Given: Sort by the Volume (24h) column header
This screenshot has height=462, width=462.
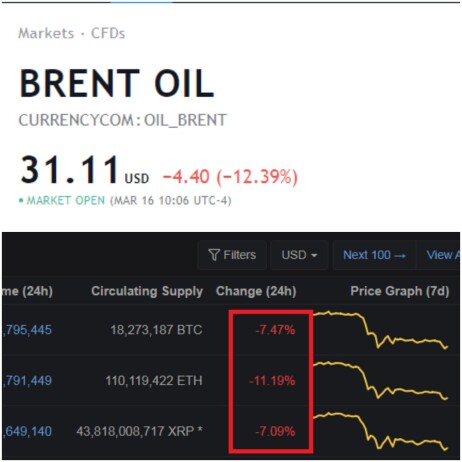Looking at the screenshot, I should pyautogui.click(x=27, y=291).
